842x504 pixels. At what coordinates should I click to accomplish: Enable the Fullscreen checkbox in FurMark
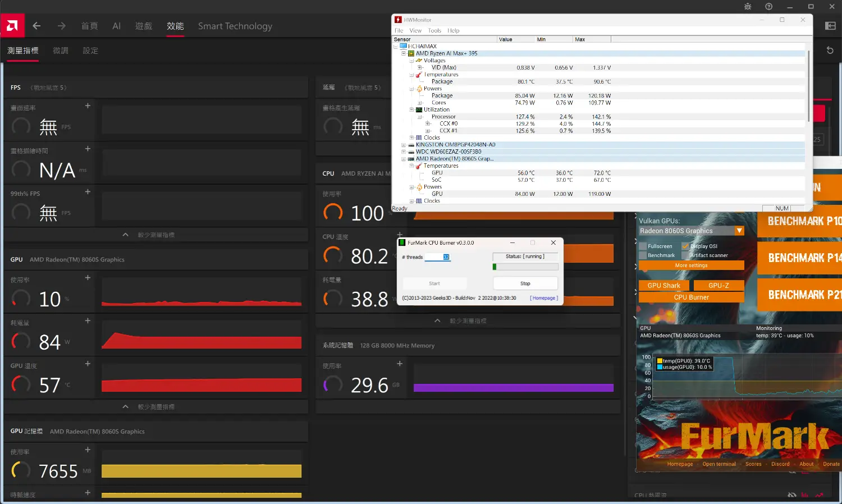[x=643, y=246]
